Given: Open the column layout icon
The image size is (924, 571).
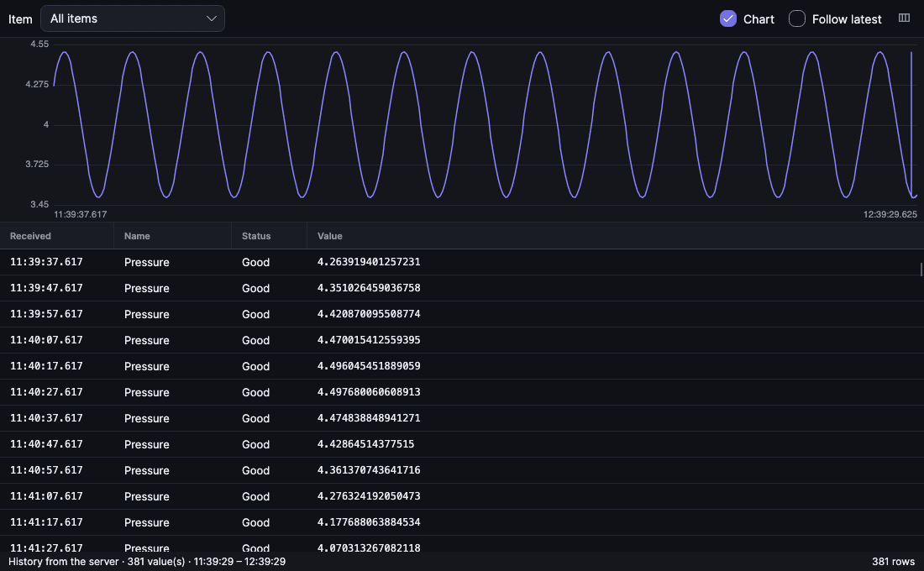Looking at the screenshot, I should [904, 18].
